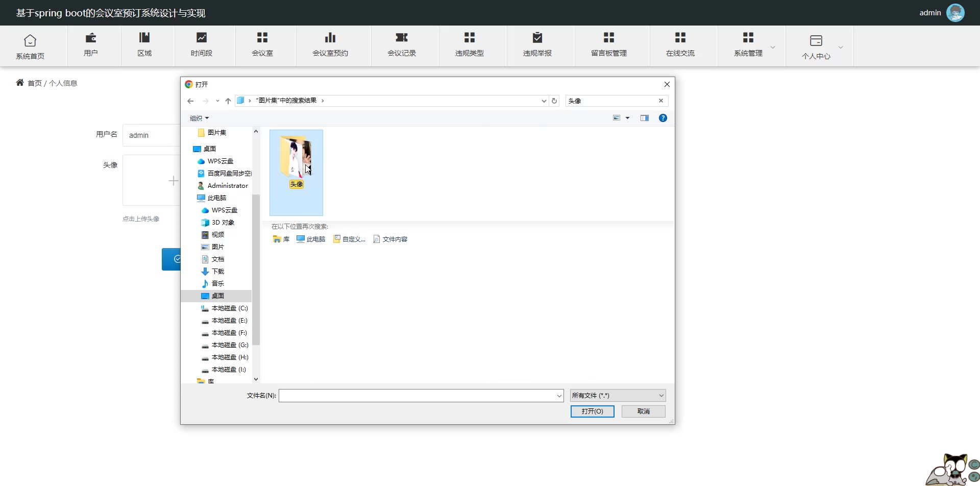
Task: Open the 留言板管理 message board icon
Action: 609,37
